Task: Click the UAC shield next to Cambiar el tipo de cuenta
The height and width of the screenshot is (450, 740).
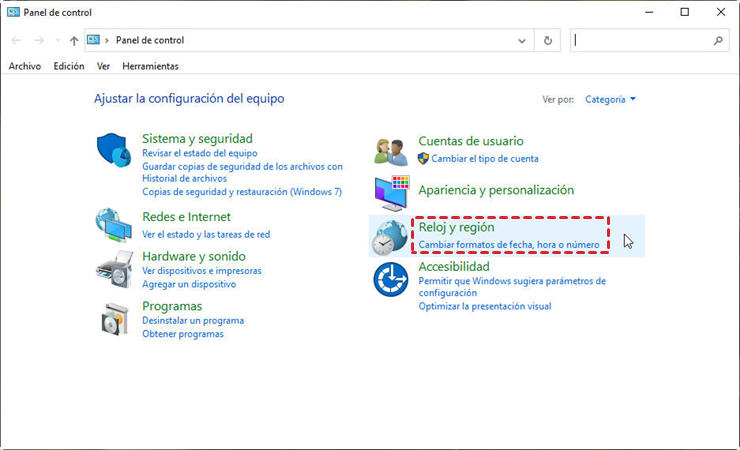Action: pyautogui.click(x=423, y=158)
